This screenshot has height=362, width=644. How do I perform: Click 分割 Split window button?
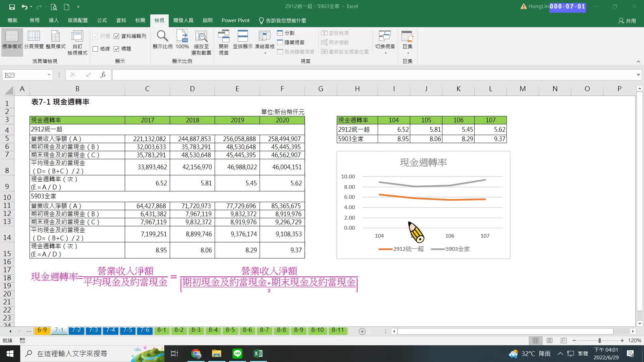coord(286,33)
